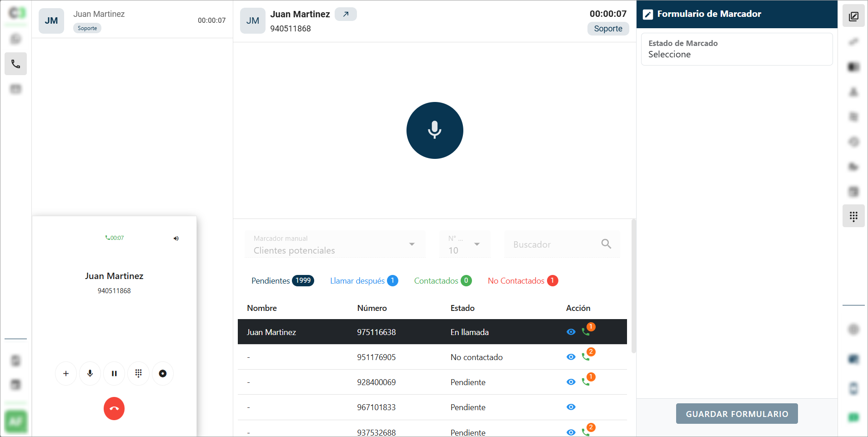Click the large center microphone button
This screenshot has height=437, width=868.
click(x=434, y=130)
